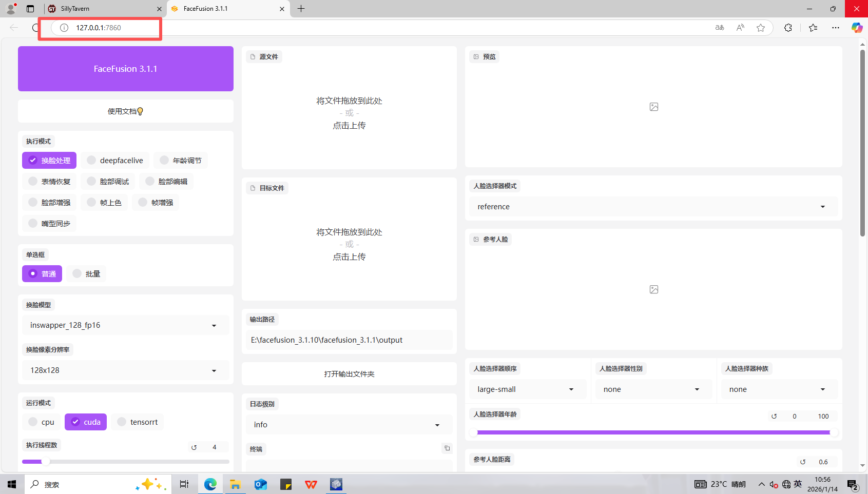The image size is (868, 494).
Task: Upload a file in 源文件 drop area
Action: (349, 113)
